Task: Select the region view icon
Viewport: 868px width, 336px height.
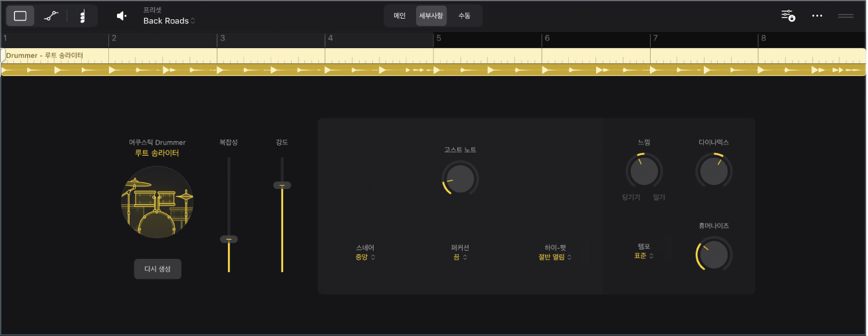Action: click(x=21, y=16)
